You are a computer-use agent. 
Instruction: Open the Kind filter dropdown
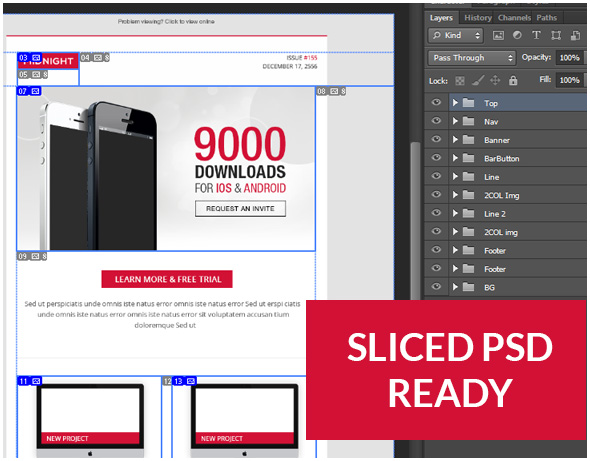pyautogui.click(x=456, y=35)
